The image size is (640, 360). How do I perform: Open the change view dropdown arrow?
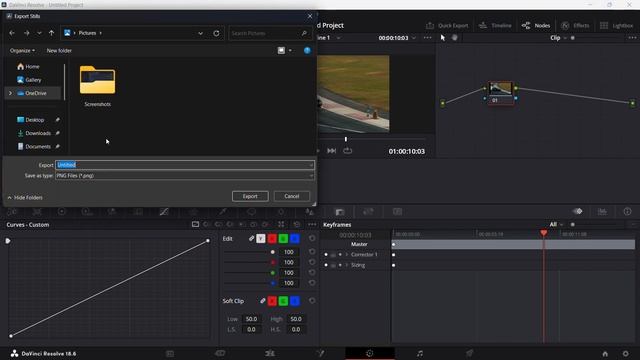pos(290,51)
